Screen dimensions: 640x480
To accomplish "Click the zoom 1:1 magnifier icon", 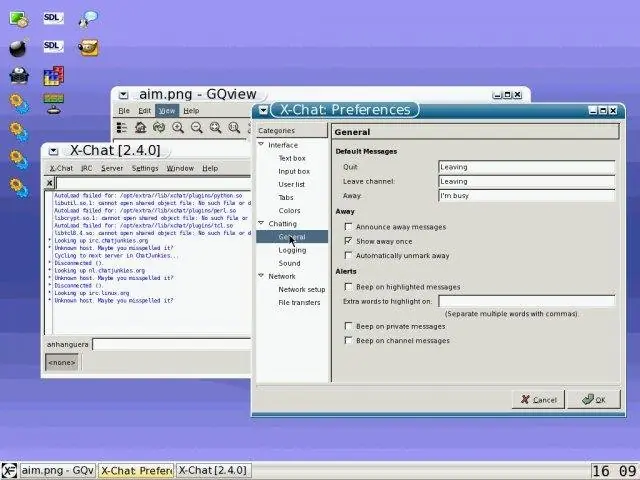I will point(234,128).
